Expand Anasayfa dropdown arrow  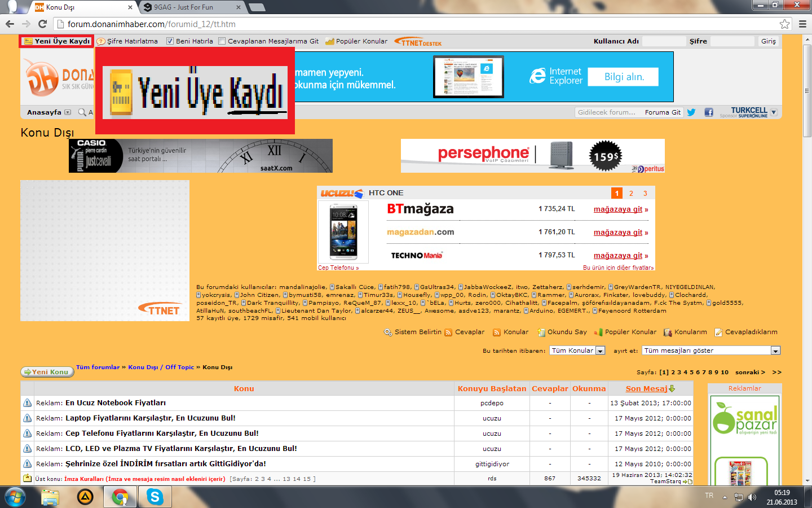pos(68,112)
